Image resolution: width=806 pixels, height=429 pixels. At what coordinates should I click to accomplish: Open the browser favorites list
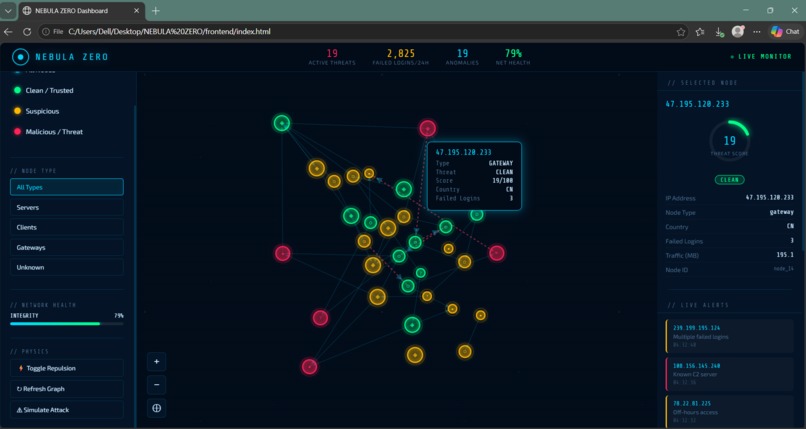click(700, 32)
